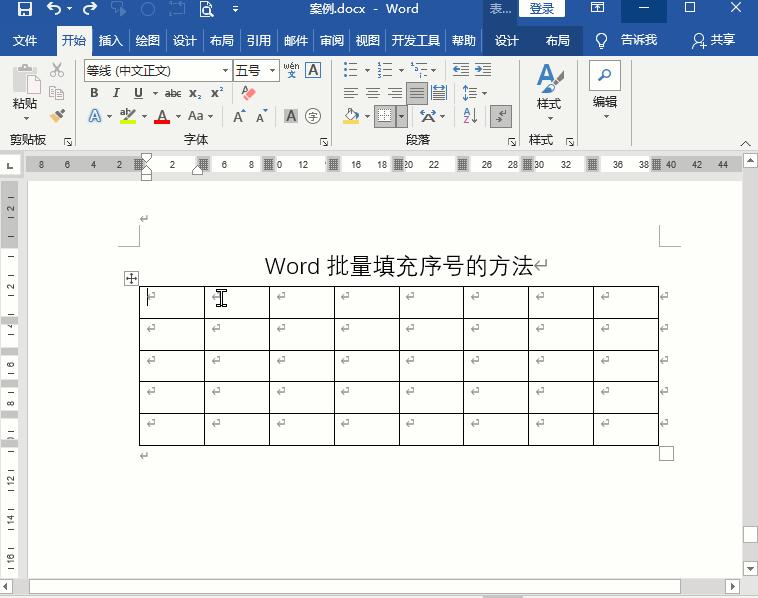Click 告诉我 (Tell me) search
Screen dimensions: 758x598
pos(639,40)
